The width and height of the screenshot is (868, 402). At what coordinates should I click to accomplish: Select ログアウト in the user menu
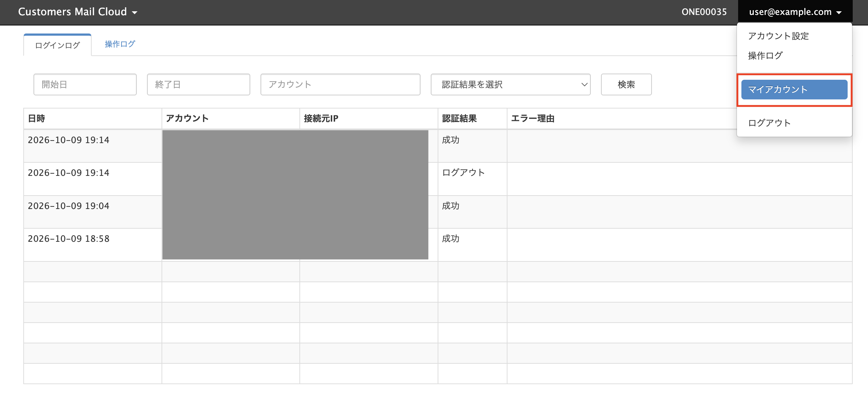[x=769, y=123]
